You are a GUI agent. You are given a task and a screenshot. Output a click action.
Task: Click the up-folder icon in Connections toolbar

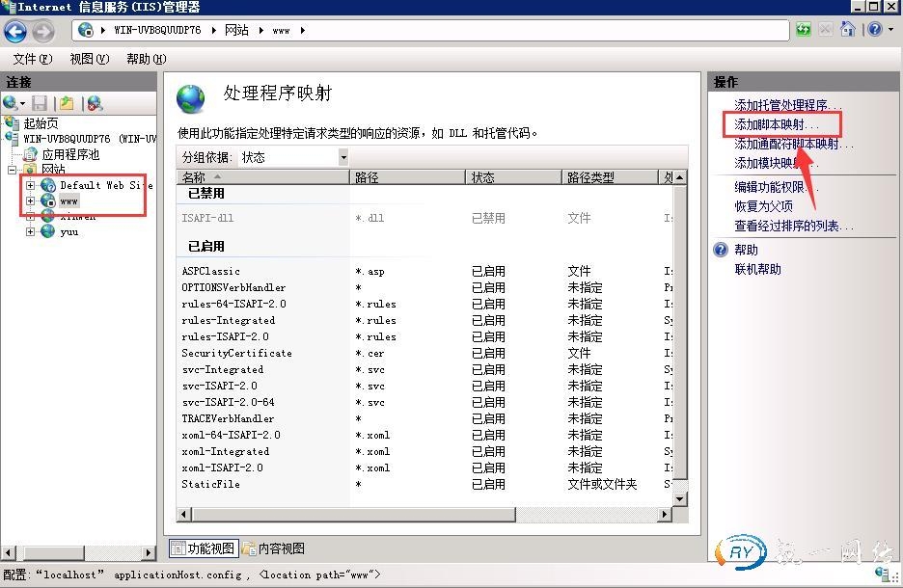[x=67, y=103]
